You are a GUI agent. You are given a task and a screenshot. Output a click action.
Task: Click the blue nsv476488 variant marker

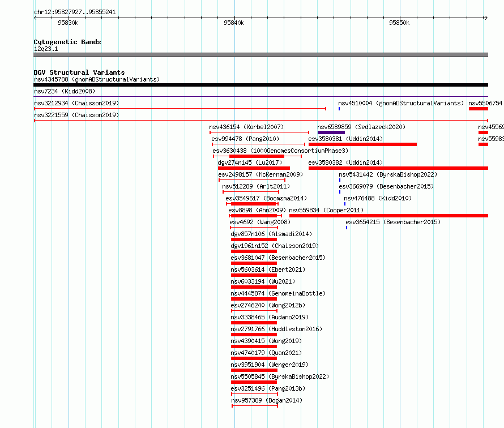click(x=345, y=204)
